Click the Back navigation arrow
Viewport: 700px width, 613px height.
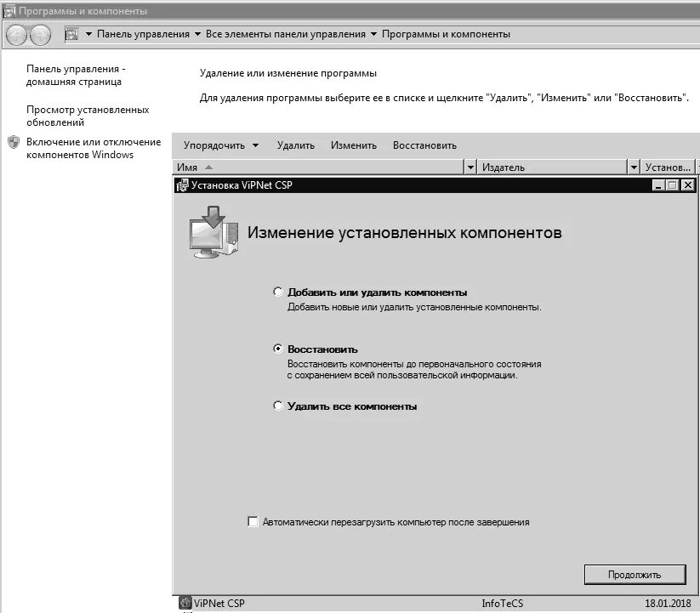[x=17, y=35]
